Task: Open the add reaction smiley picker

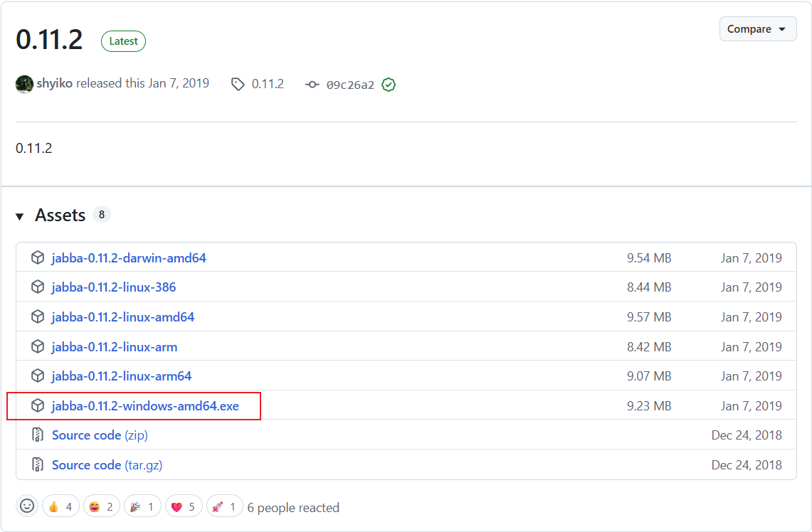Action: [x=27, y=506]
